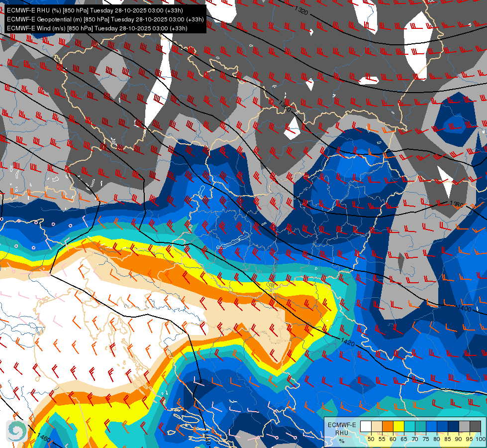
Task: Click the white legend swatch below 50%
Action: click(x=366, y=426)
